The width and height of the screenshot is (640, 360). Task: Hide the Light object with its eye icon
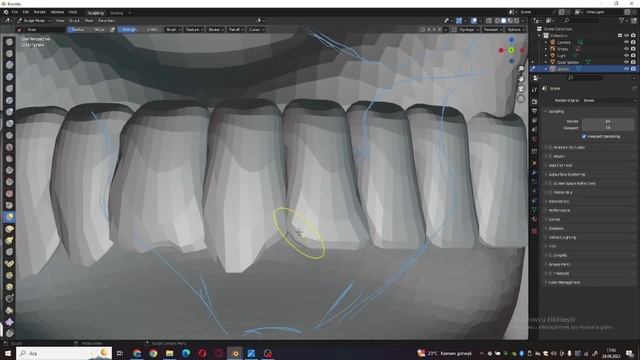pos(627,55)
